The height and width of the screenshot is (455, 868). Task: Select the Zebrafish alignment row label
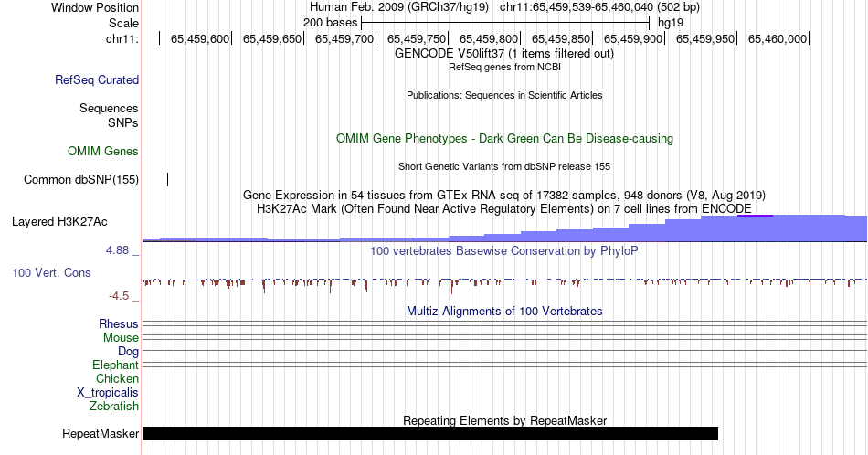point(114,406)
